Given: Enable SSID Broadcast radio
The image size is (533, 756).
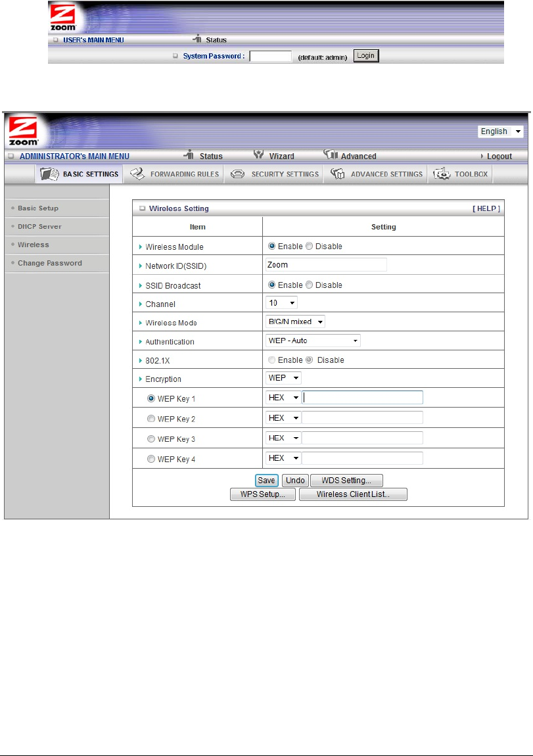Looking at the screenshot, I should tap(272, 285).
